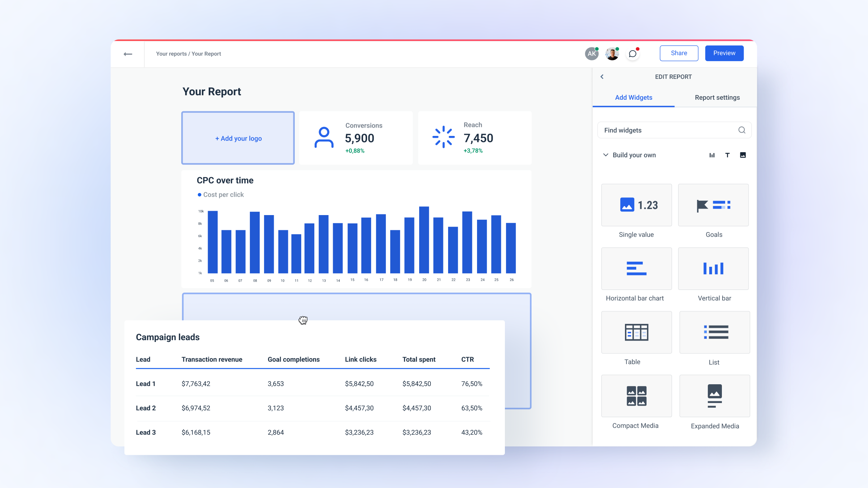Select the image widget filter icon
Screen dimensions: 868x488
coord(743,155)
